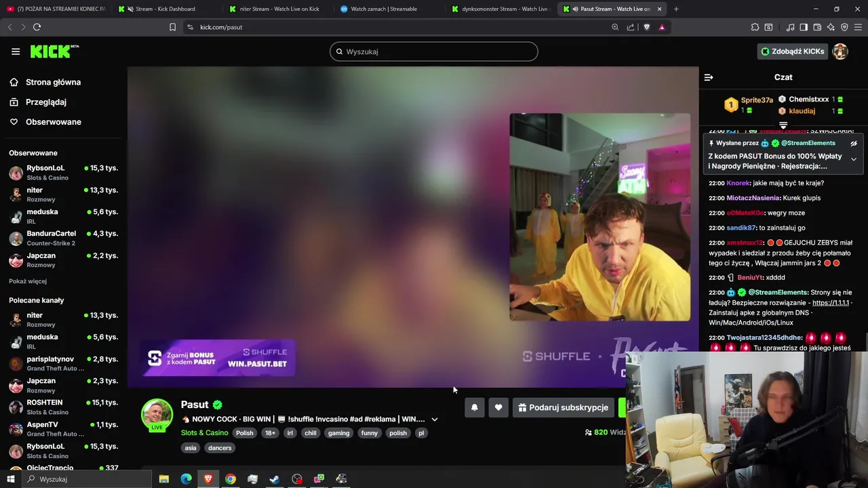Click the zoom magnifier icon in address bar
The width and height of the screenshot is (868, 488).
(x=615, y=27)
